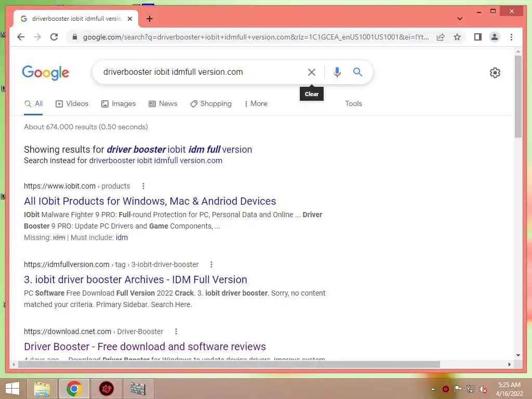The image size is (532, 399).
Task: Open the brick wall taskbar app
Action: pyautogui.click(x=138, y=389)
